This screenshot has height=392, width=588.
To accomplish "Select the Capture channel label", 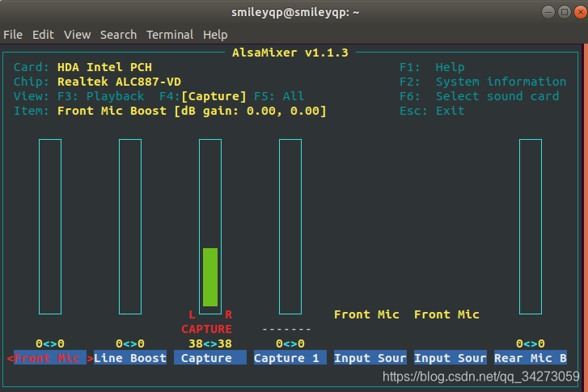I will (210, 358).
